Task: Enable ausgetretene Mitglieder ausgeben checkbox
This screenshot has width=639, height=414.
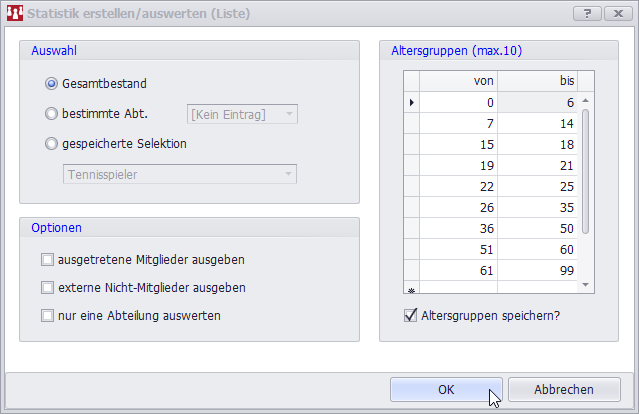Action: click(48, 260)
